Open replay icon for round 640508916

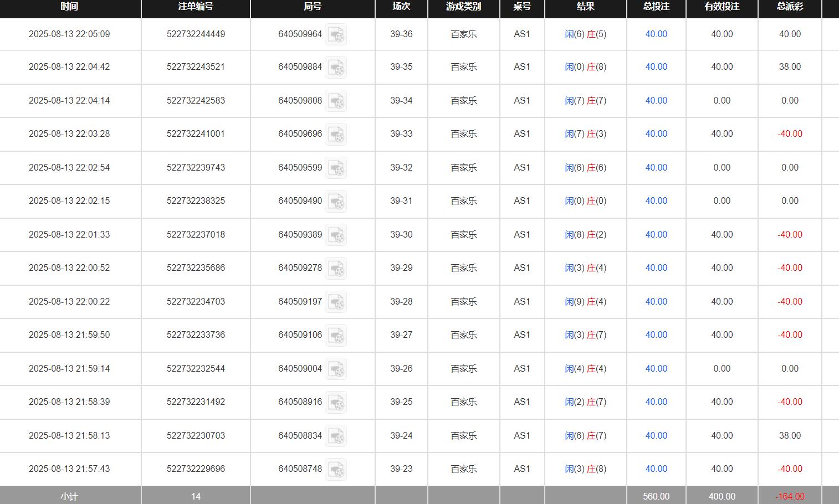(x=336, y=402)
